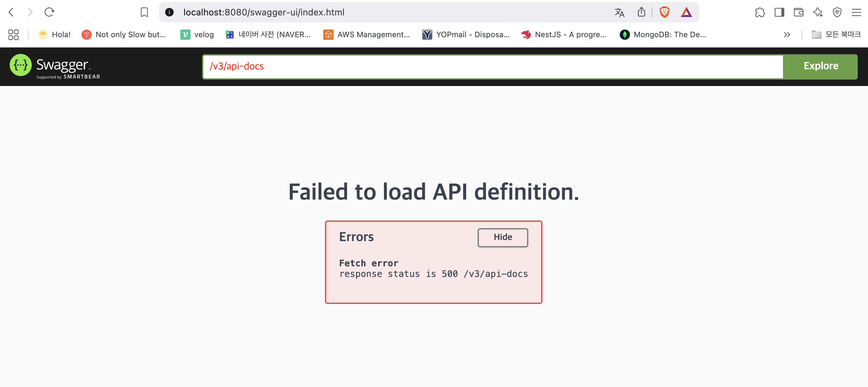Share this page via share icon

pos(641,13)
